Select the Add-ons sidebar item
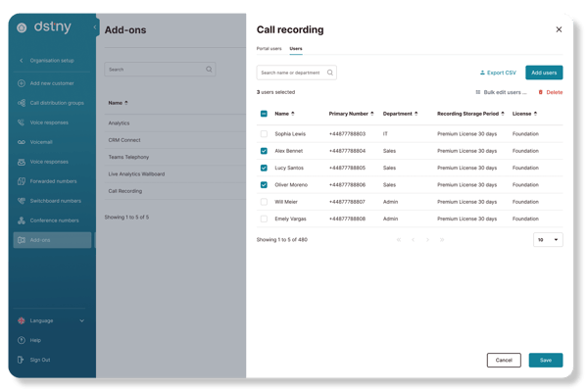Screen dimensions: 588x391 (52, 240)
